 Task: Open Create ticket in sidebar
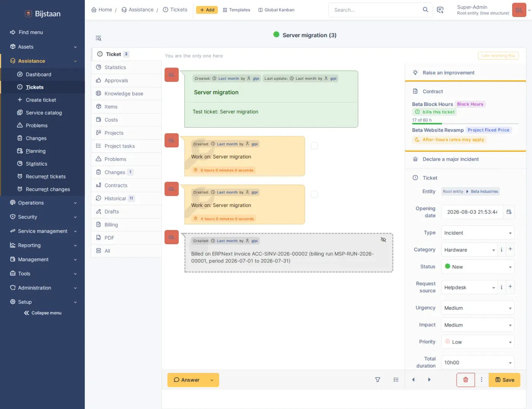pyautogui.click(x=41, y=100)
